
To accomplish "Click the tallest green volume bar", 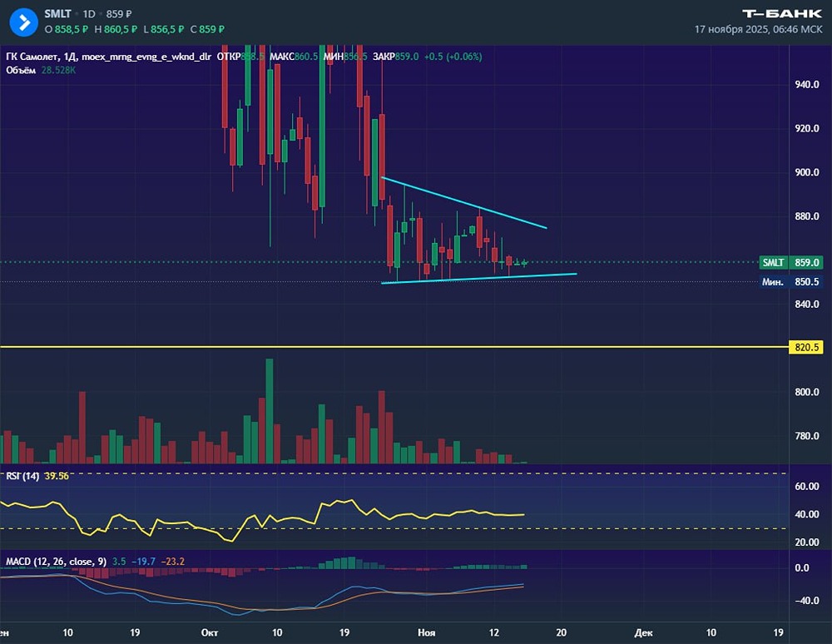I will pos(270,411).
